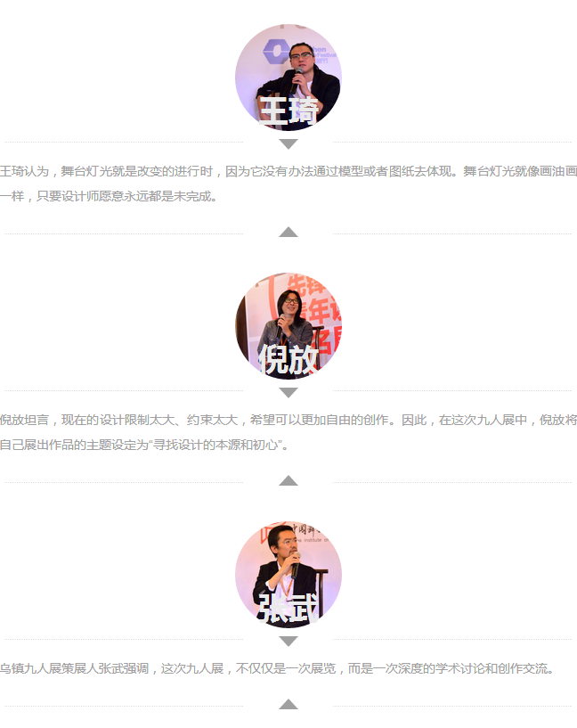Image resolution: width=577 pixels, height=728 pixels.
Task: Click the line 一样，只要设计师愿意永远都是未完成
Action: (109, 196)
